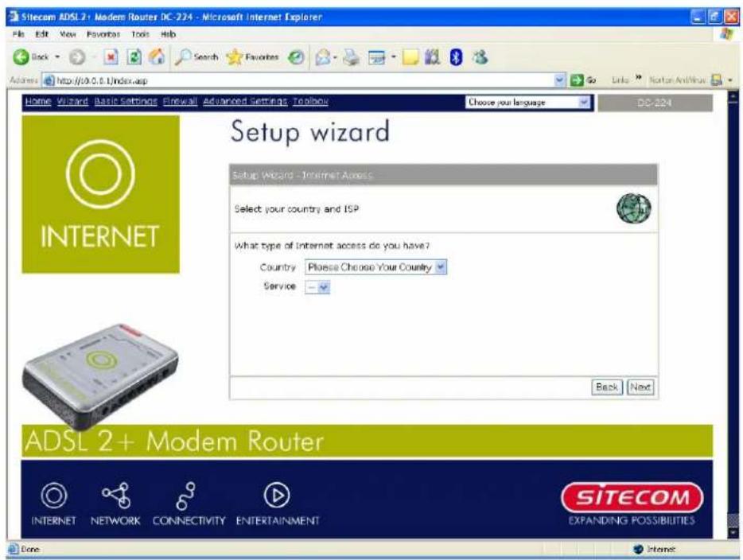Click the Norton AntiVirus toolbar icon
This screenshot has width=743, height=560.
click(x=717, y=80)
